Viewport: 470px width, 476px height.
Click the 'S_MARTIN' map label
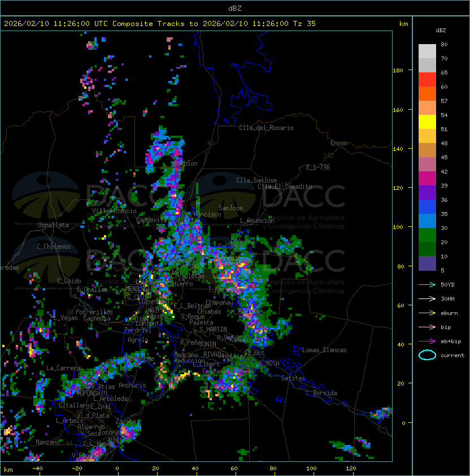pos(213,330)
